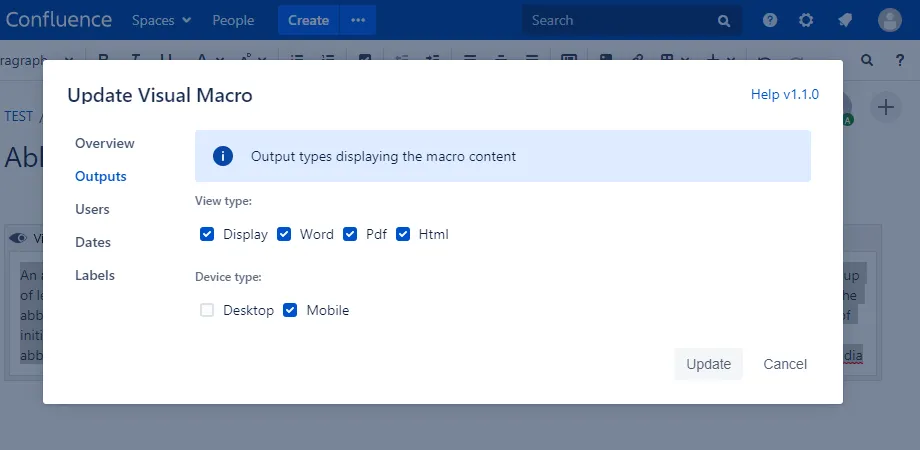The width and height of the screenshot is (920, 450).
Task: Toggle the Display view type checkbox
Action: 207,234
